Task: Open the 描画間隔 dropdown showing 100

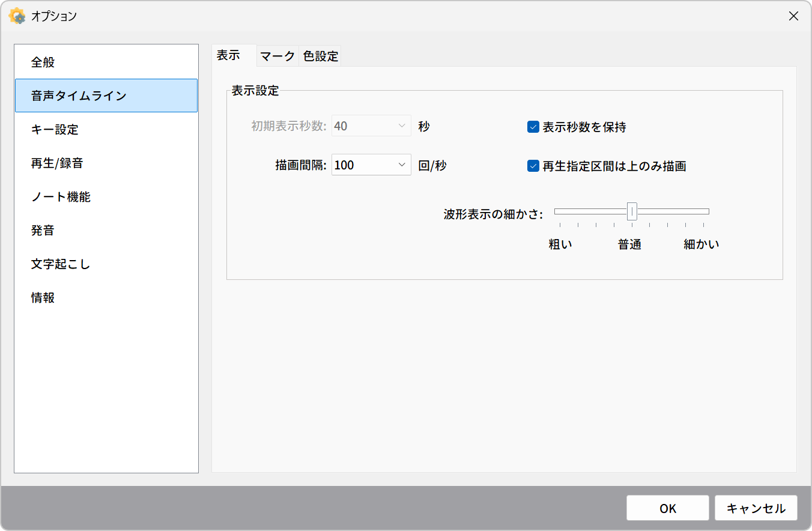Action: click(x=371, y=165)
